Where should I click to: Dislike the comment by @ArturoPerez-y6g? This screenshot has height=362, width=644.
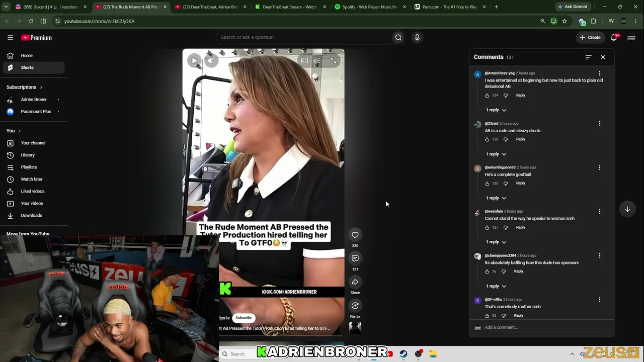pyautogui.click(x=506, y=96)
